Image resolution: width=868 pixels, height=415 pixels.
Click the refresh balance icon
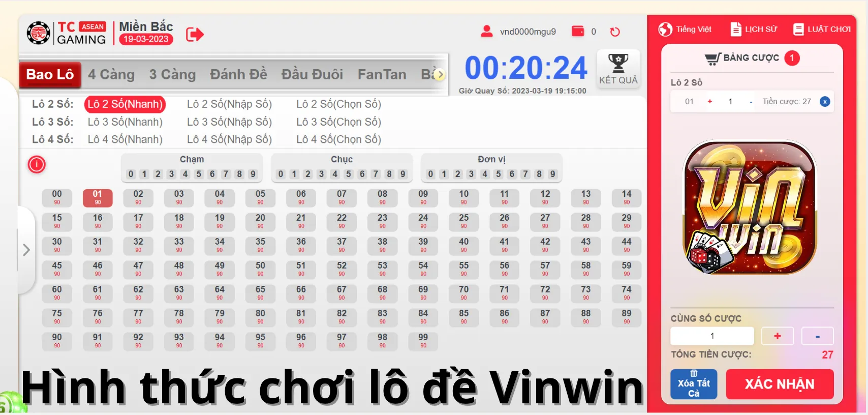(615, 32)
